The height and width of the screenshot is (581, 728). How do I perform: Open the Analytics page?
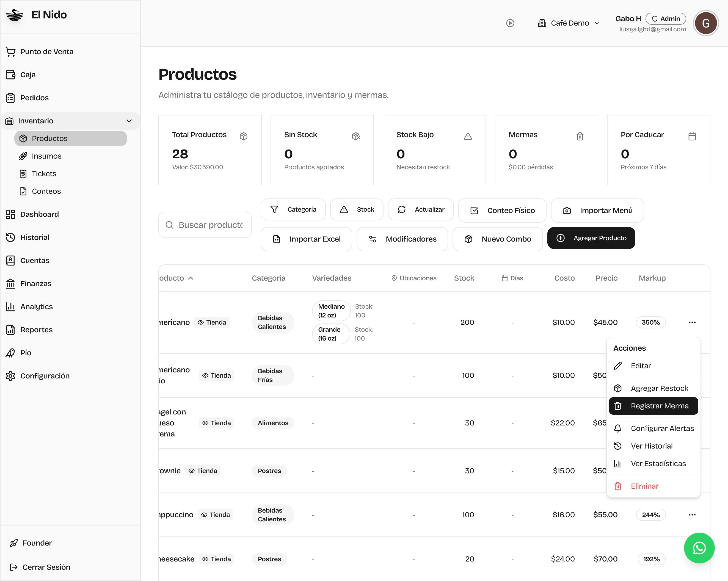[70, 306]
